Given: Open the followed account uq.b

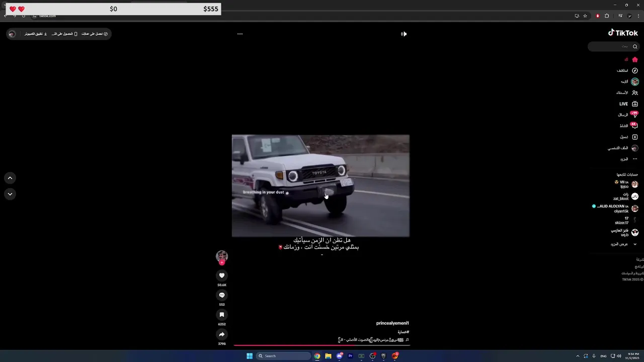Looking at the screenshot, I should [624, 232].
